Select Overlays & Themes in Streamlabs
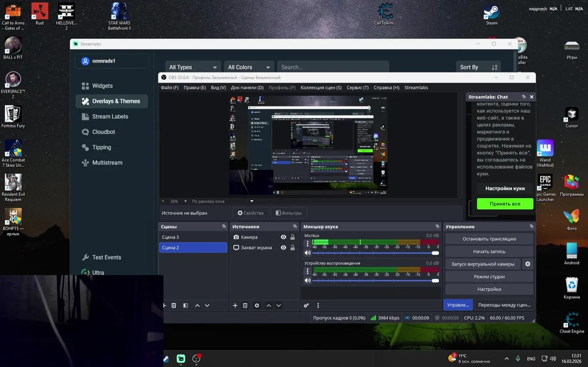Image resolution: width=588 pixels, height=367 pixels. [112, 101]
